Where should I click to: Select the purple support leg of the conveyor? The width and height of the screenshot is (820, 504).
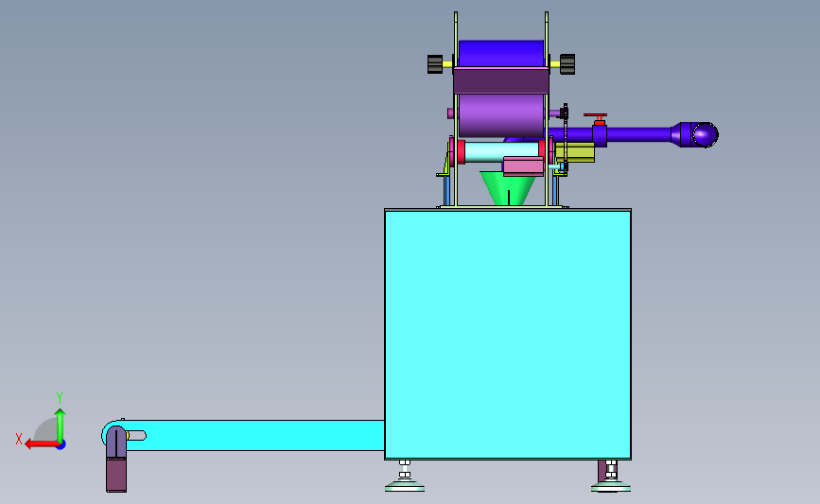click(x=116, y=459)
